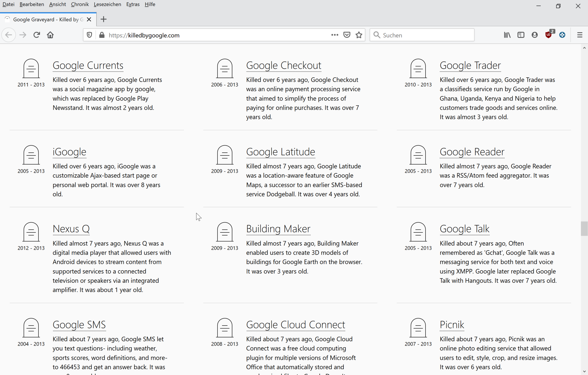The height and width of the screenshot is (375, 588).
Task: Open the Datei menu
Action: click(x=8, y=4)
